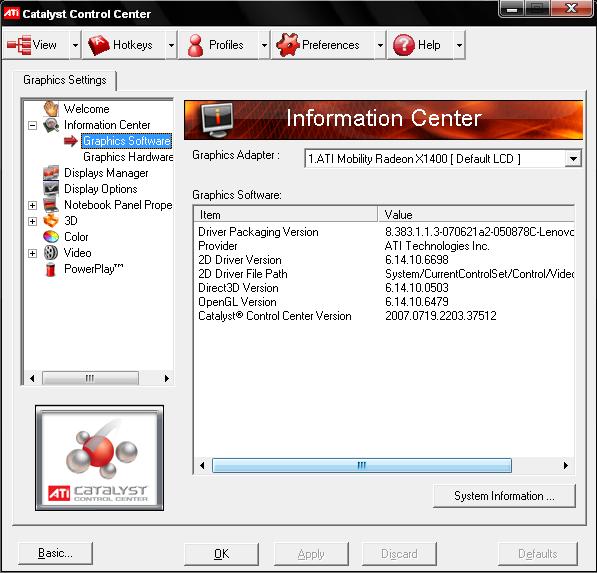The image size is (597, 573).
Task: Close the Catalyst Control Center window
Action: 571,8
